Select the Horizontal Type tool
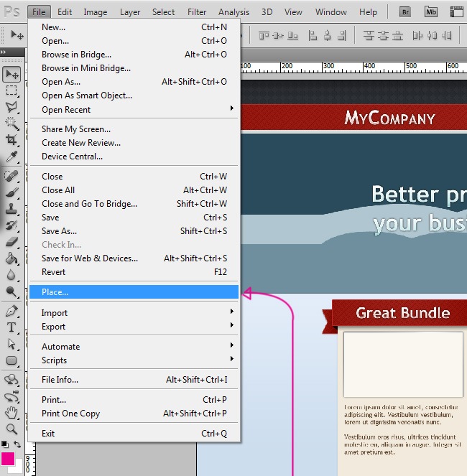This screenshot has height=476, width=467. click(x=11, y=327)
